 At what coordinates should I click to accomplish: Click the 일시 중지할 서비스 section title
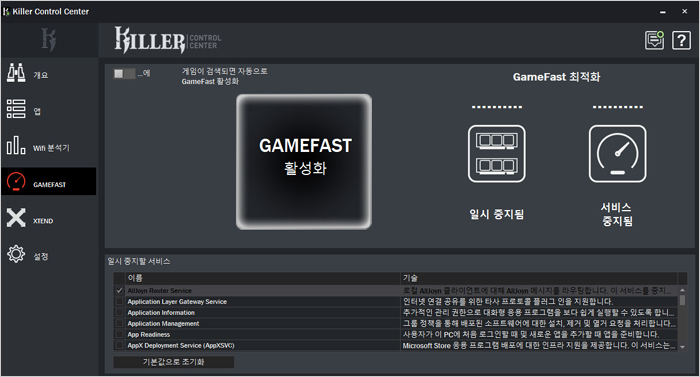138,261
